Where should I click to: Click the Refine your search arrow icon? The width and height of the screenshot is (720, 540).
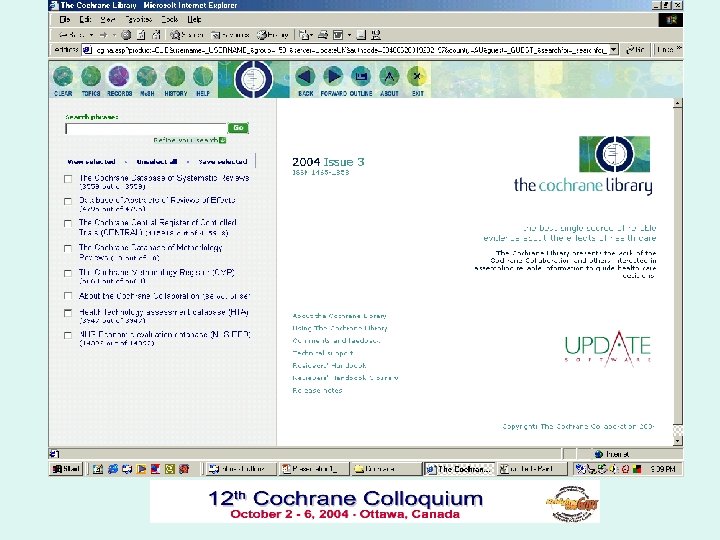[223, 140]
